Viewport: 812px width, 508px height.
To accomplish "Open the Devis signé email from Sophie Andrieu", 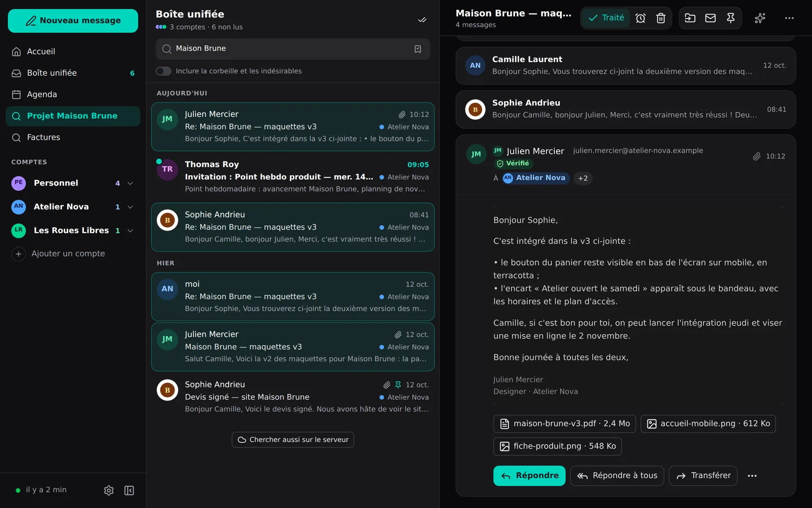I will [x=293, y=397].
